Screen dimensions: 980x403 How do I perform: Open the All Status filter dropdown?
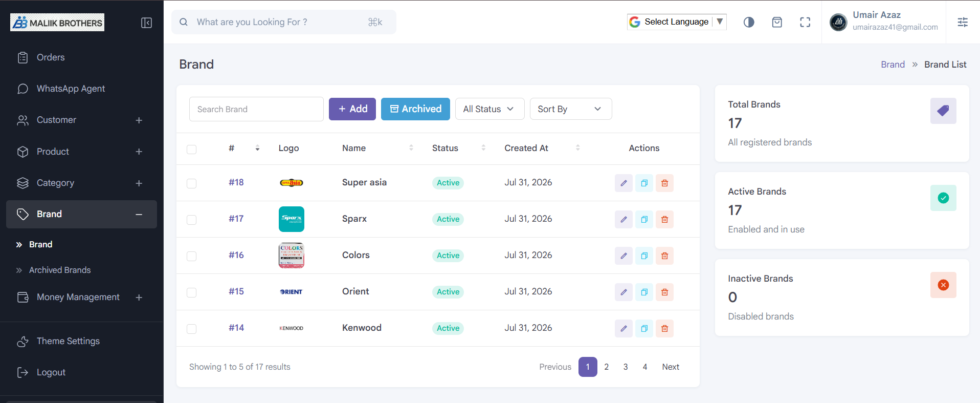point(489,109)
